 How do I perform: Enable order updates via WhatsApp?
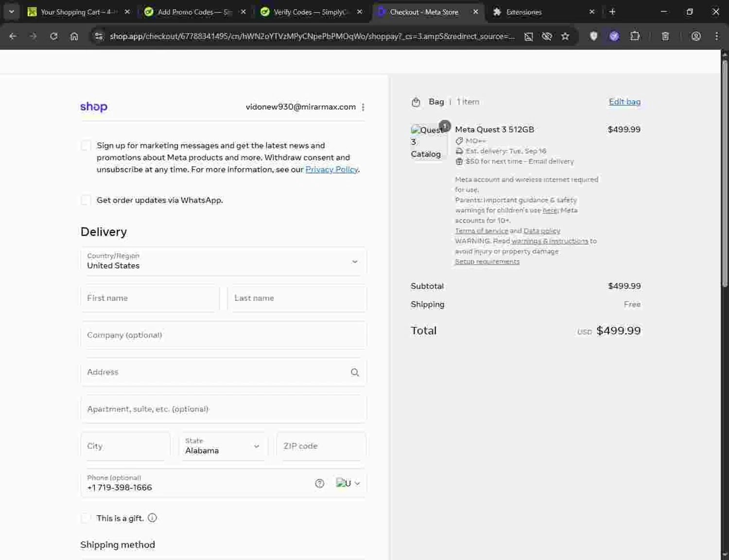(x=86, y=200)
